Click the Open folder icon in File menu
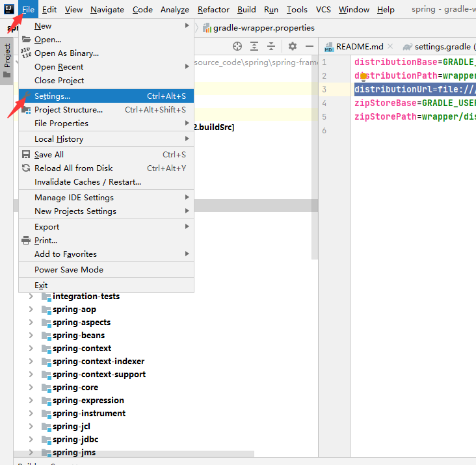The height and width of the screenshot is (465, 476). tap(27, 39)
